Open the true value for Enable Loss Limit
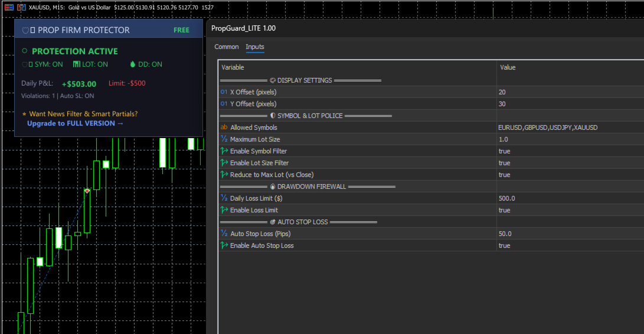The height and width of the screenshot is (334, 644). click(567, 210)
